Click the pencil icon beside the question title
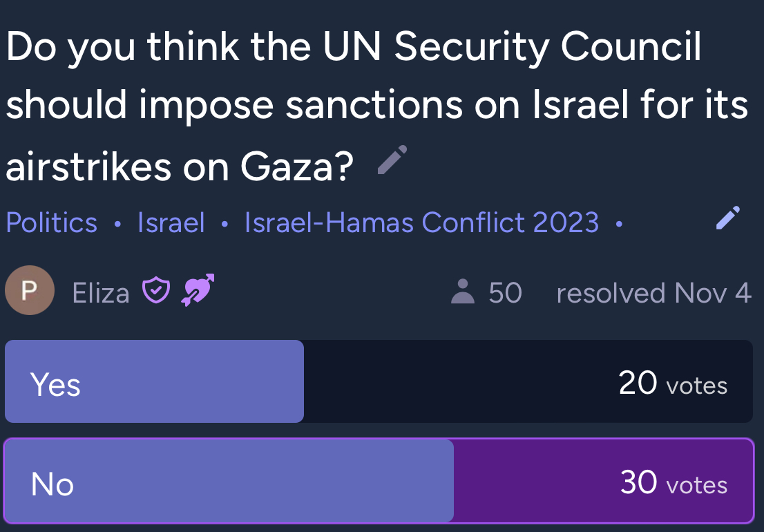764x532 pixels. [392, 160]
